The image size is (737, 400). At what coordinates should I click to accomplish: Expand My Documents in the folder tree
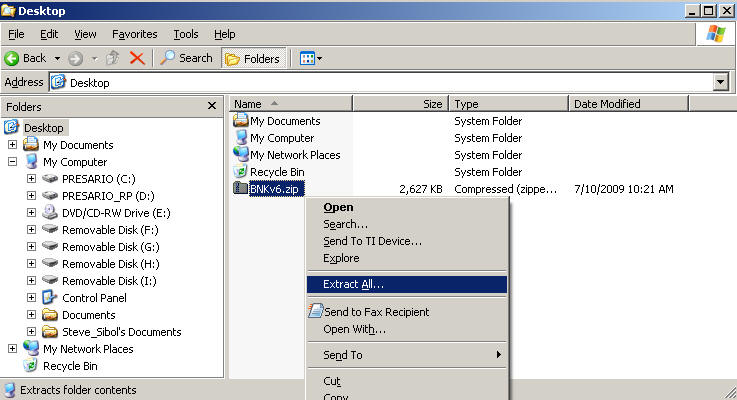13,145
